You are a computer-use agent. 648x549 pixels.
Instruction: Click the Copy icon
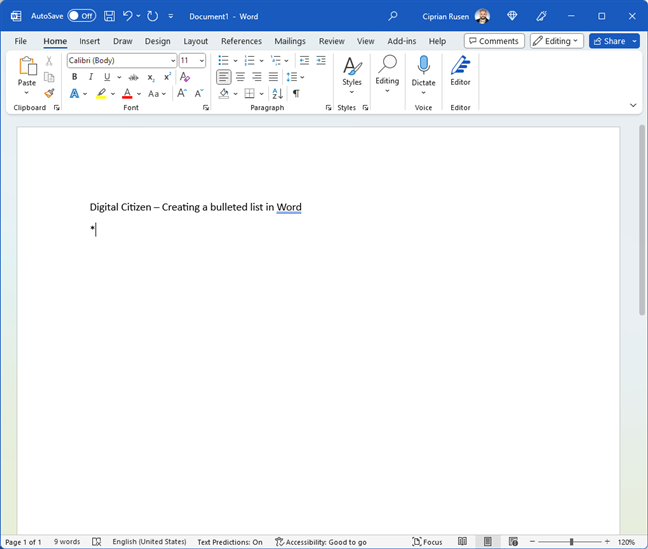pyautogui.click(x=49, y=77)
